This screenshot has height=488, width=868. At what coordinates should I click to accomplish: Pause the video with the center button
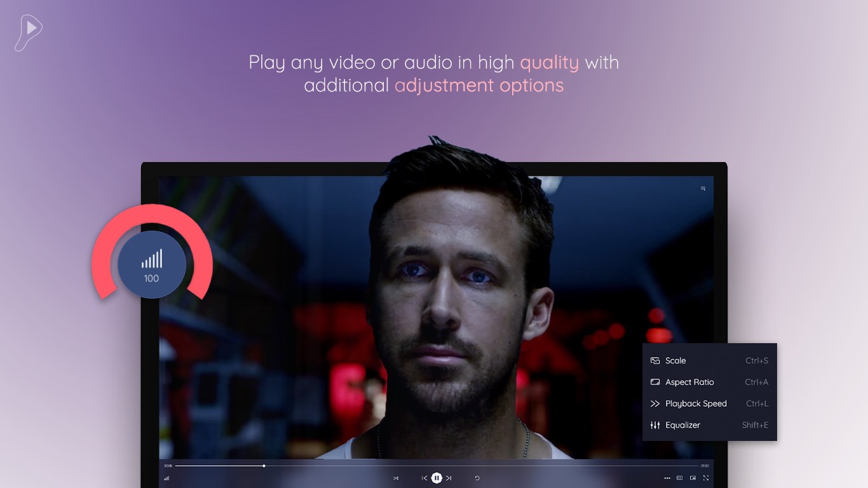pyautogui.click(x=437, y=478)
